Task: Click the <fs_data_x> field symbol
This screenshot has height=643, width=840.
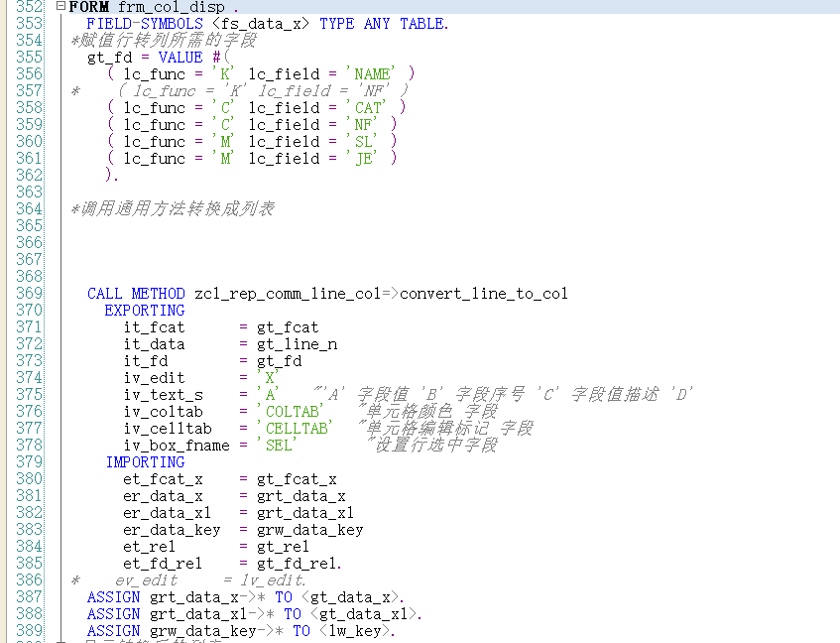Action: [x=261, y=24]
